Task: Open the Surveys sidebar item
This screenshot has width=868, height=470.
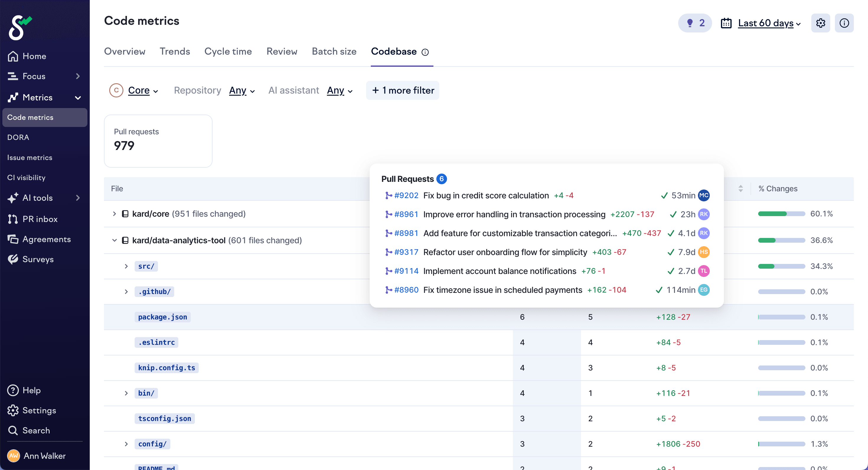Action: coord(38,259)
